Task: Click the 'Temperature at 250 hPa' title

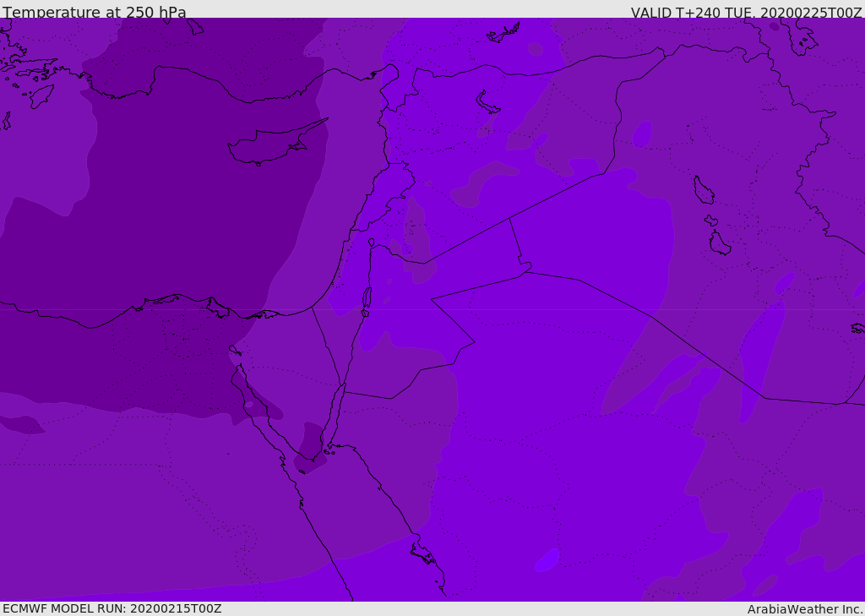Action: 95,12
